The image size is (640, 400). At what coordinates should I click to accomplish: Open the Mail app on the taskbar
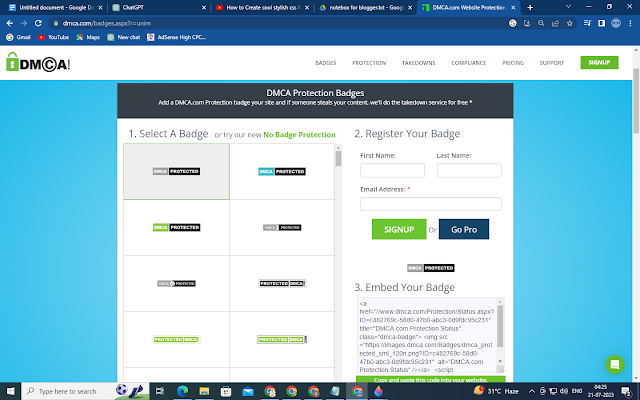pos(248,391)
